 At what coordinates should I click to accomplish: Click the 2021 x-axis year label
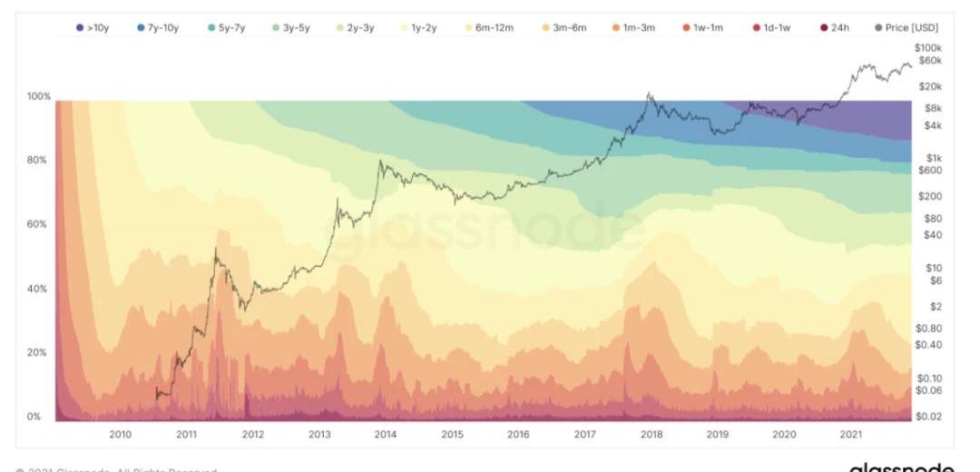pos(850,435)
